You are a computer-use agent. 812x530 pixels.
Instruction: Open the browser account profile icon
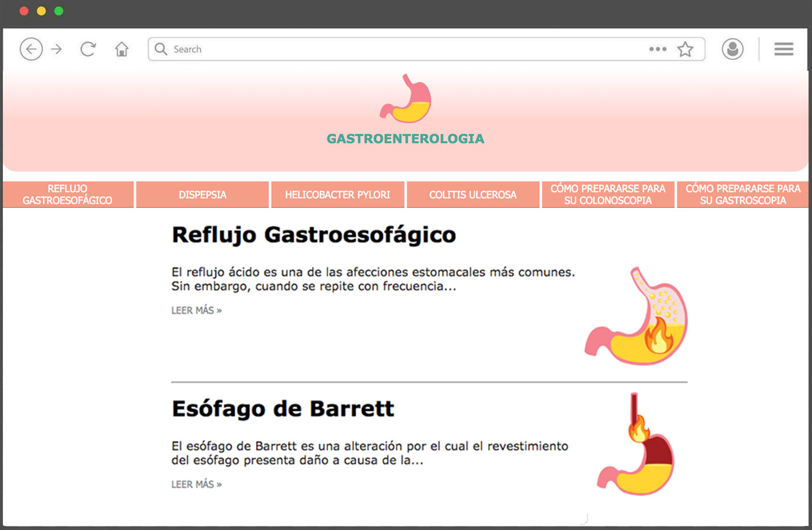click(732, 49)
